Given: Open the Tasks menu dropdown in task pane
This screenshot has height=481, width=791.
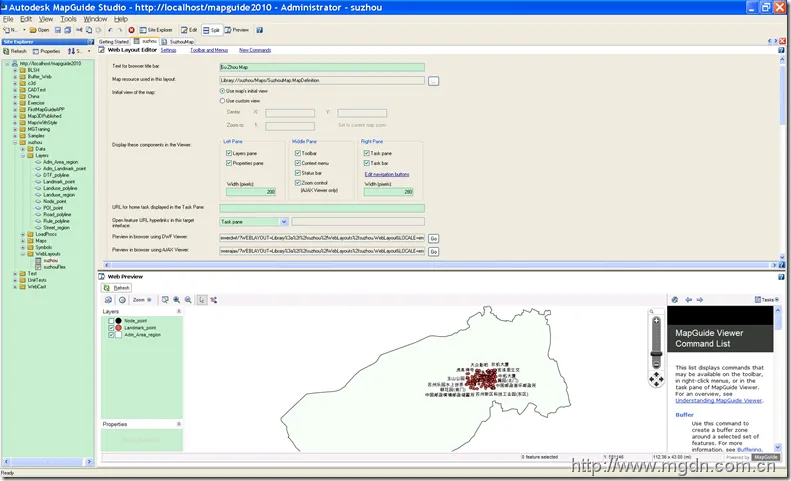Looking at the screenshot, I should click(x=767, y=300).
